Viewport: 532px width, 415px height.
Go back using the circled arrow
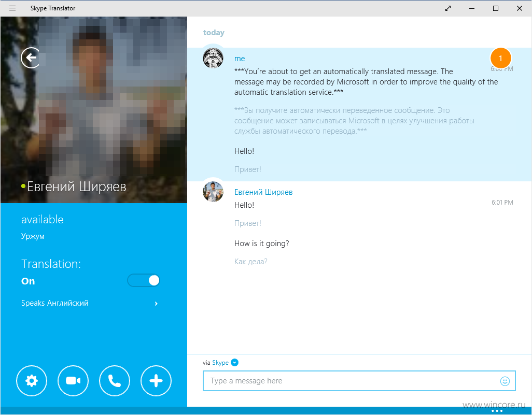(x=30, y=58)
